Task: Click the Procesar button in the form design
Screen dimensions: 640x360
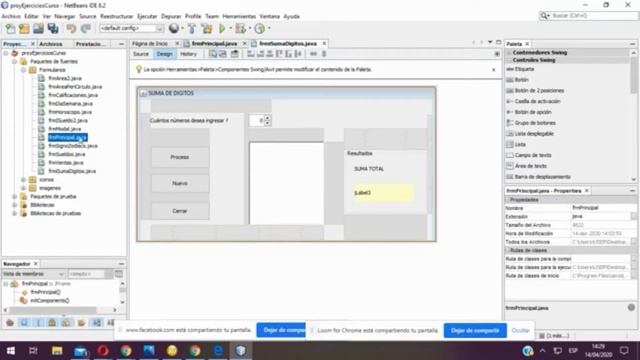Action: pyautogui.click(x=180, y=157)
